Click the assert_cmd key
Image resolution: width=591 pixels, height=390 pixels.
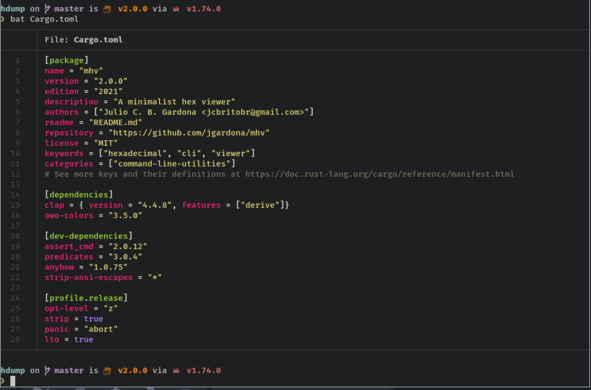69,246
